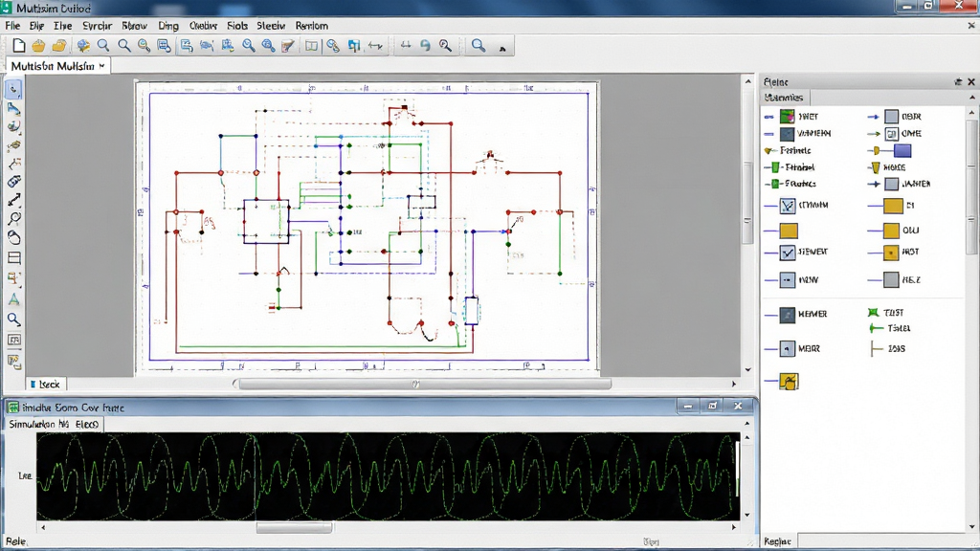Click the Rele text in bottom-left status bar
980x551 pixels.
(15, 541)
